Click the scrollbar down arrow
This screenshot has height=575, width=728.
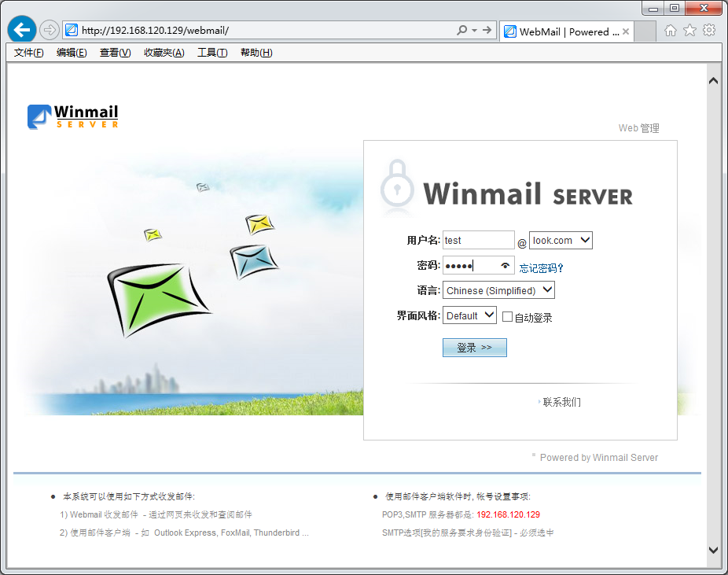pyautogui.click(x=714, y=550)
